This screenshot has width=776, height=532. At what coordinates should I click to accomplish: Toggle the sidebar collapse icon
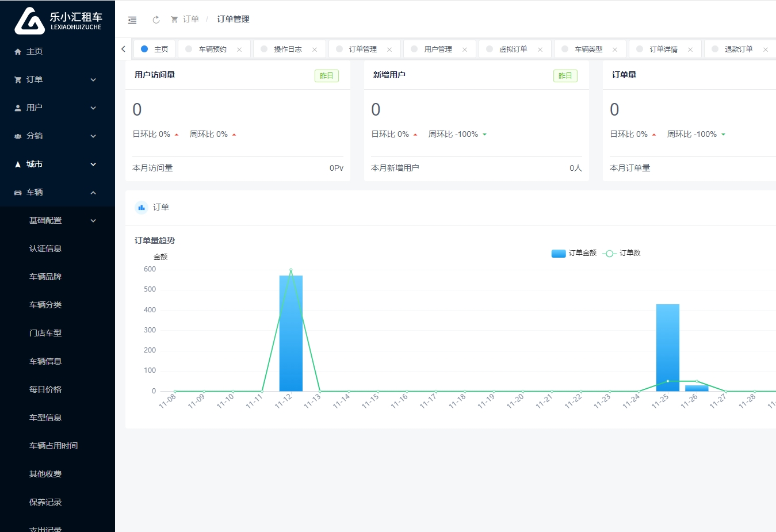pos(132,20)
